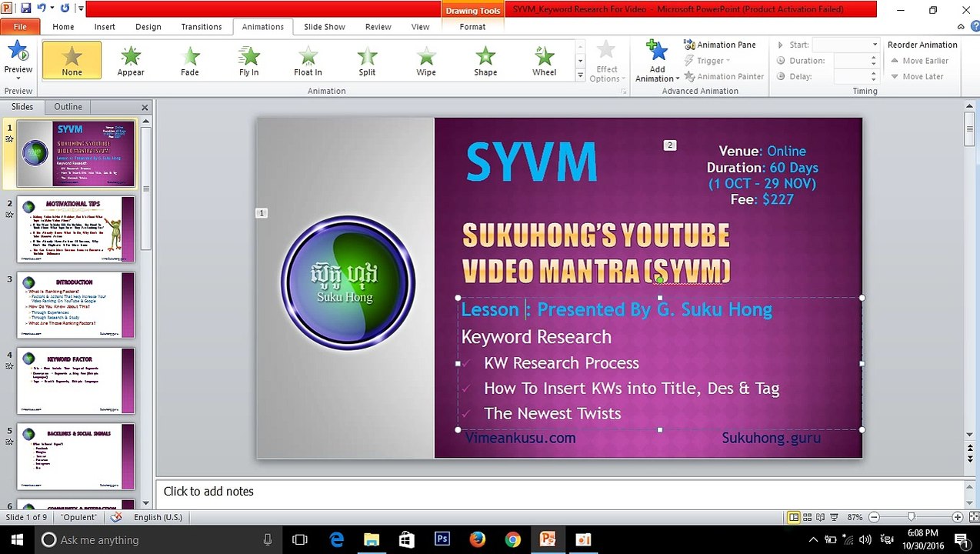Switch to the Transitions tab
The width and height of the screenshot is (980, 554).
tap(202, 26)
